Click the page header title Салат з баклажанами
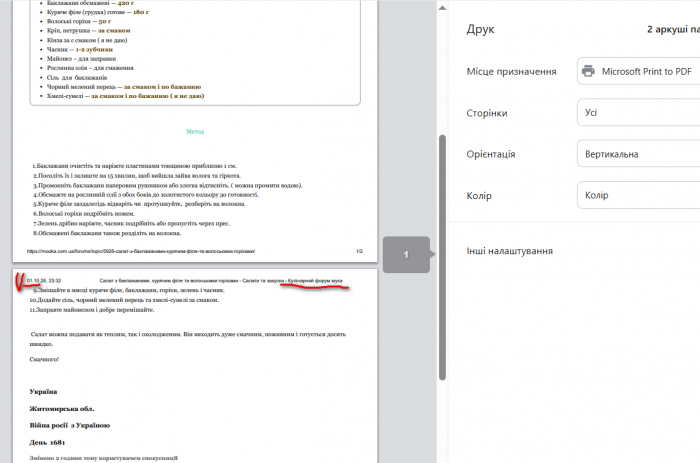 (221, 280)
